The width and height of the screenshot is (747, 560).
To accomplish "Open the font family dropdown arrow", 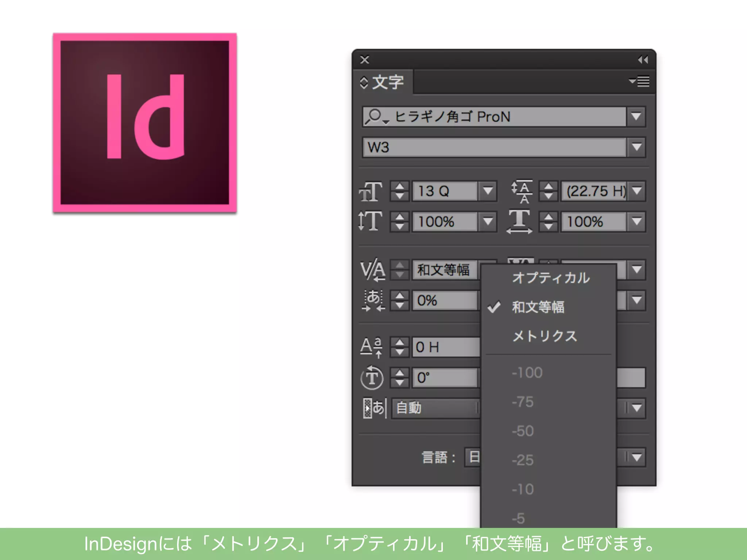I will click(636, 117).
